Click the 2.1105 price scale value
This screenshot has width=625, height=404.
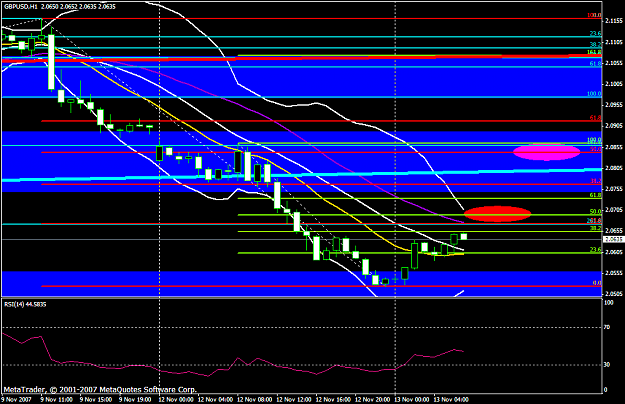[613, 42]
